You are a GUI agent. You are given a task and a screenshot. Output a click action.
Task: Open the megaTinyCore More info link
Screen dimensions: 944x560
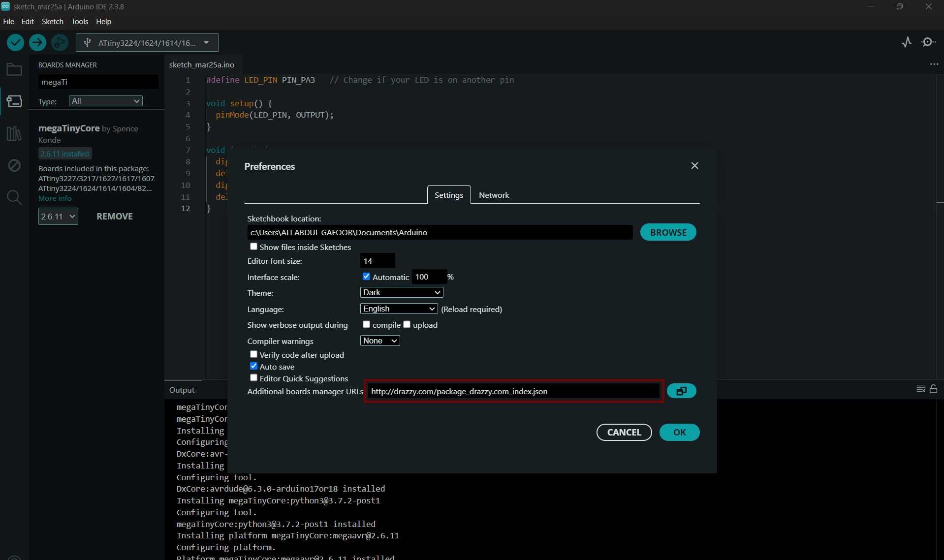click(x=55, y=198)
